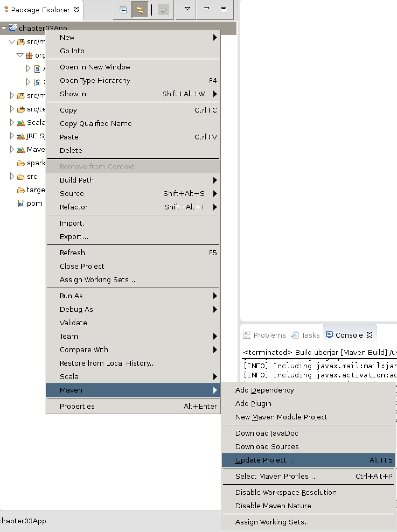Choose New Maven Module Project
The width and height of the screenshot is (397, 532).
(309, 417)
